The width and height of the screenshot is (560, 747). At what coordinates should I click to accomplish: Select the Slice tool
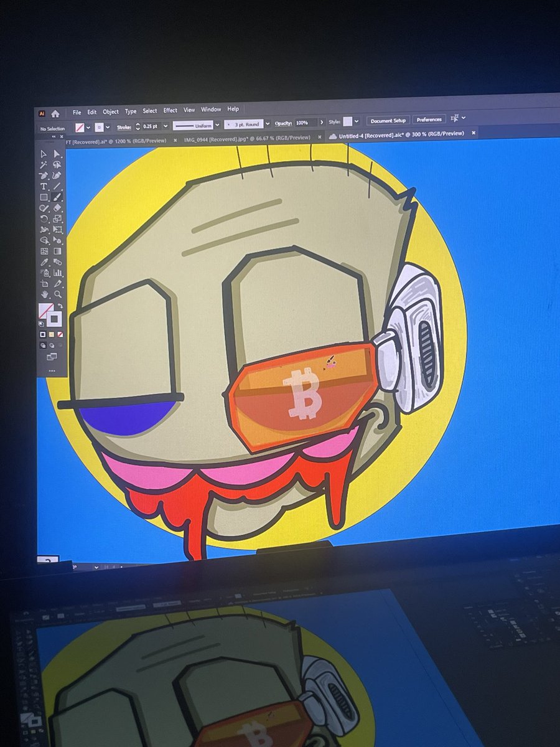point(57,283)
